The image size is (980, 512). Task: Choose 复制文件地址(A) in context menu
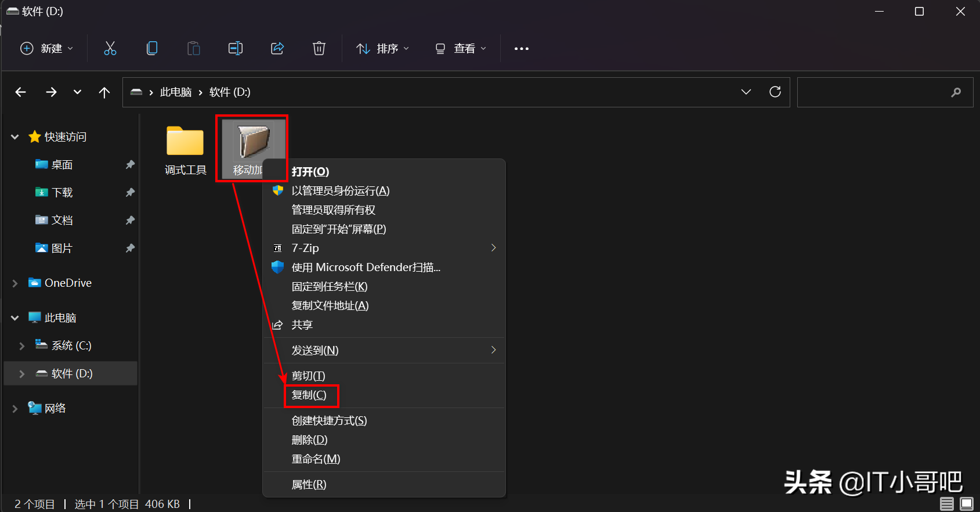click(x=384, y=305)
